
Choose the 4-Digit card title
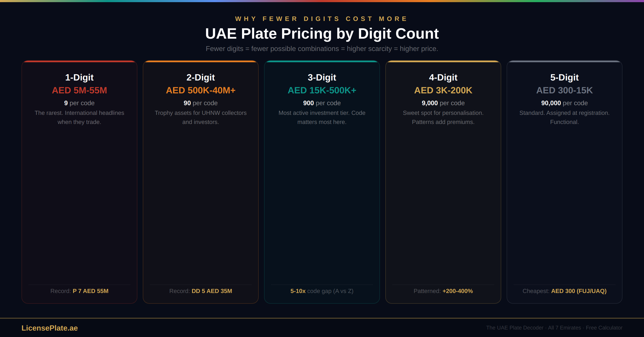(x=443, y=78)
